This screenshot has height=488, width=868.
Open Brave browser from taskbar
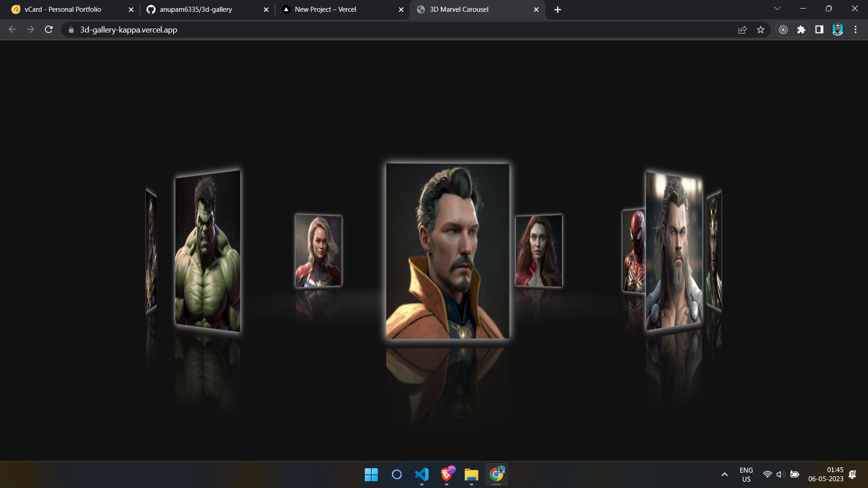tap(447, 474)
